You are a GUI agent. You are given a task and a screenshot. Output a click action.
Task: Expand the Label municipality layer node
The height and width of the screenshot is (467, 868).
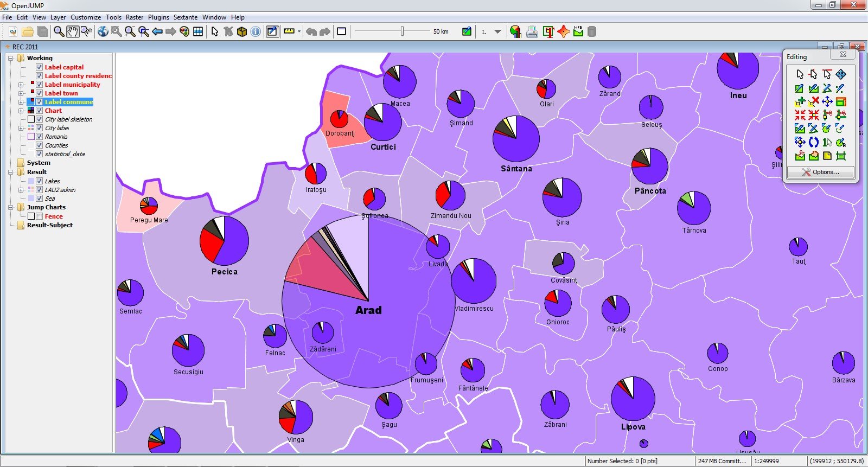point(21,85)
